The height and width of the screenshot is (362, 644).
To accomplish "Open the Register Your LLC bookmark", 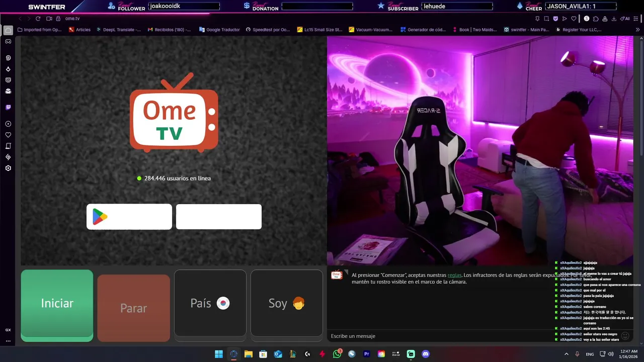I will (579, 30).
